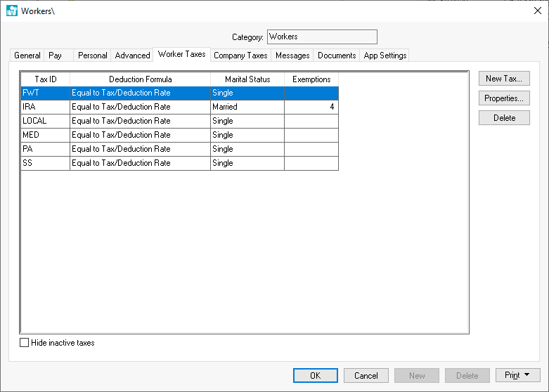The width and height of the screenshot is (549, 392).
Task: Click the New Tax... button
Action: coord(503,79)
